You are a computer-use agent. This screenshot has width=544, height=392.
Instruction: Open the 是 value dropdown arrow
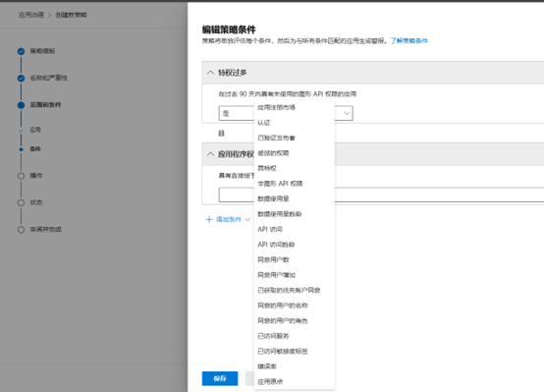click(347, 113)
